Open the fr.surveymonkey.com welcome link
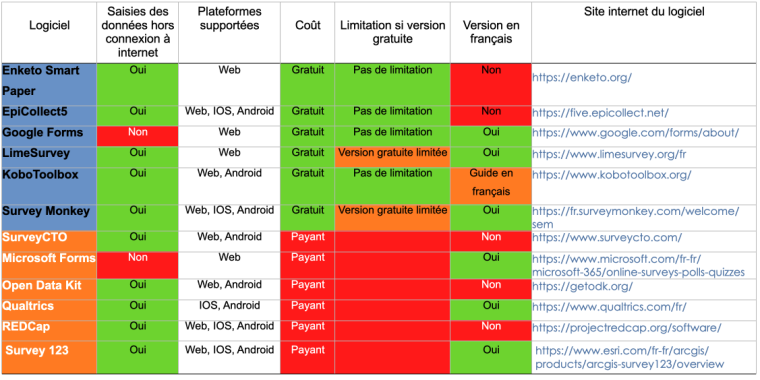 point(636,218)
